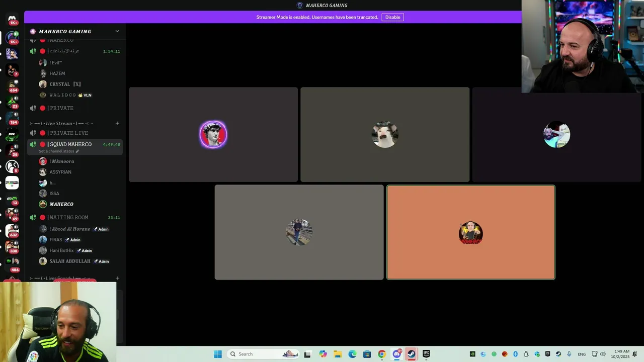
Task: Open File Explorer from taskbar
Action: click(338, 354)
